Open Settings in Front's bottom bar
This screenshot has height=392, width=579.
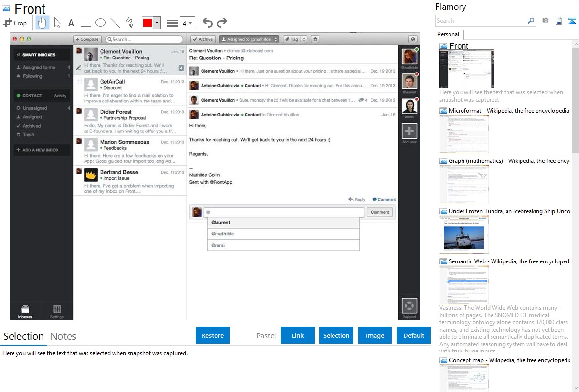pos(57,311)
